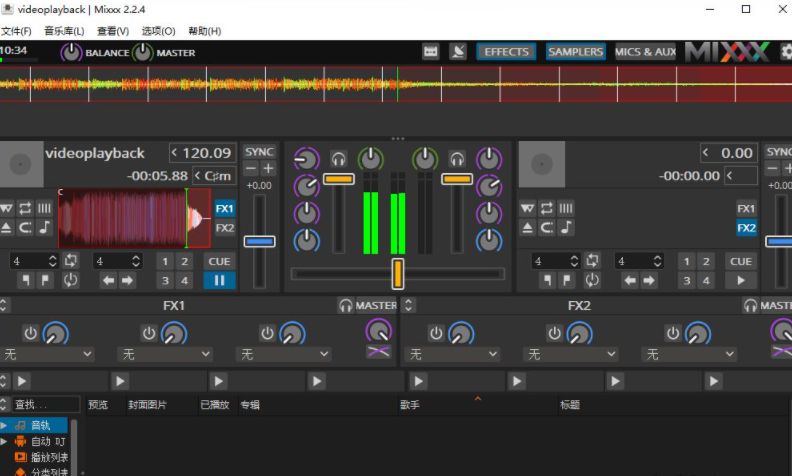Set the loop-in marker on right deck
Viewport: 792px width, 476px height.
[x=547, y=280]
